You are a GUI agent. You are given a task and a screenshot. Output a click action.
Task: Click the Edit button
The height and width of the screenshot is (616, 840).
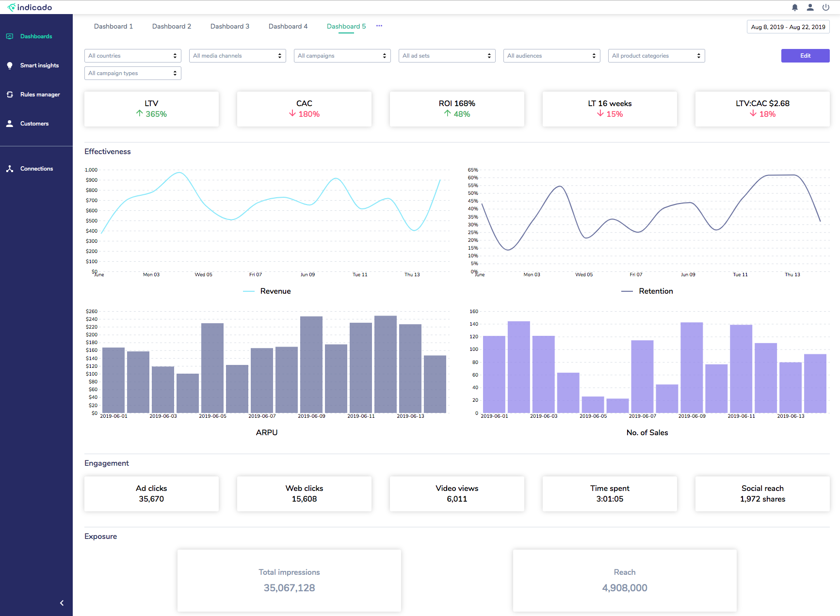coord(806,56)
